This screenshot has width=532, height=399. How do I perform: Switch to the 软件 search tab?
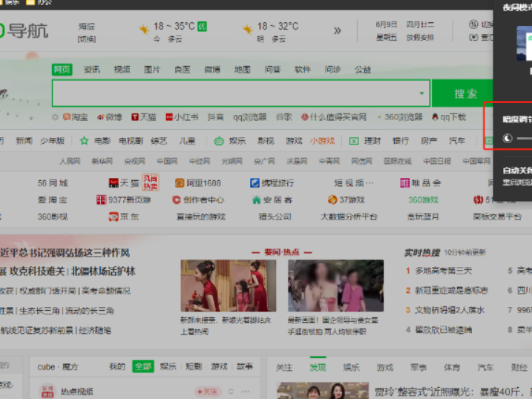coord(303,70)
